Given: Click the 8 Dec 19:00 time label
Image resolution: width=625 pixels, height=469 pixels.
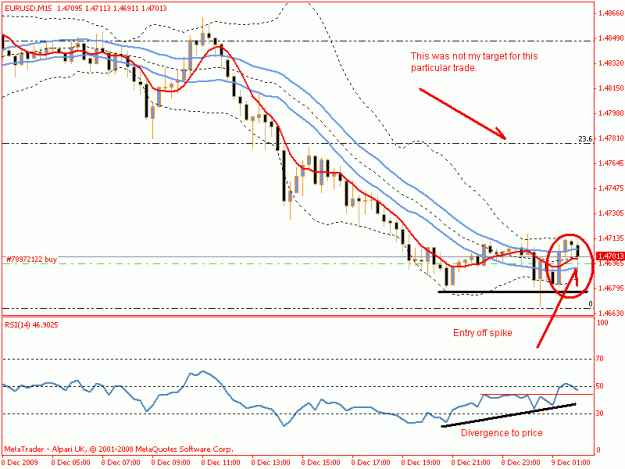Looking at the screenshot, I should [x=421, y=462].
